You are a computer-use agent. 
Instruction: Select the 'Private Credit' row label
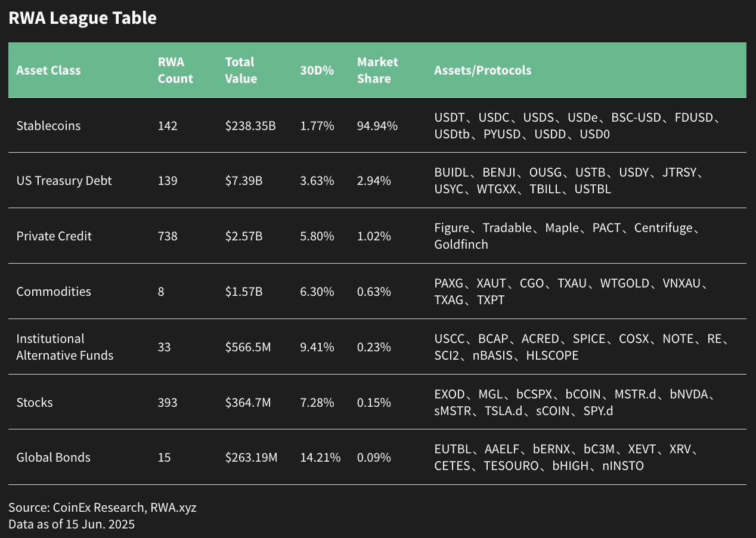(x=54, y=236)
